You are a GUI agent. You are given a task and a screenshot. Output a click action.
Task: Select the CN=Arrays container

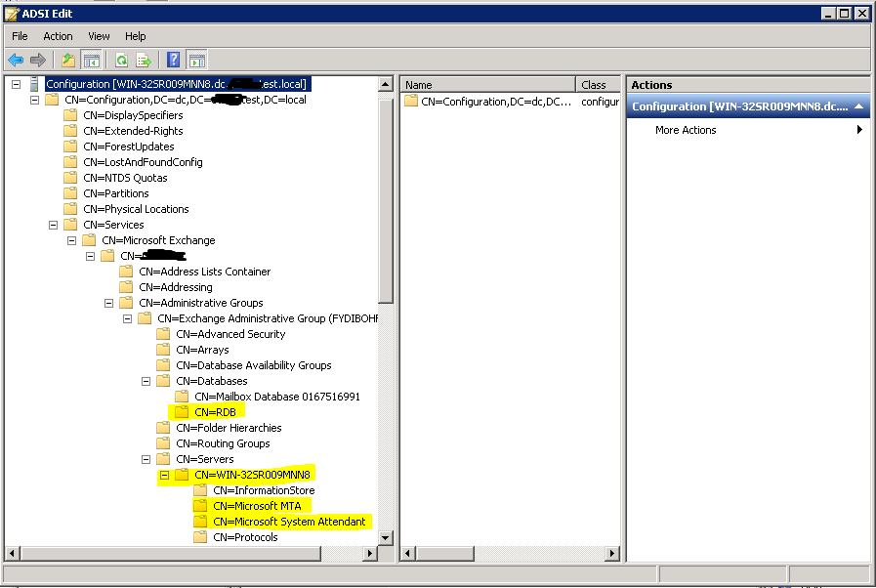click(x=202, y=351)
